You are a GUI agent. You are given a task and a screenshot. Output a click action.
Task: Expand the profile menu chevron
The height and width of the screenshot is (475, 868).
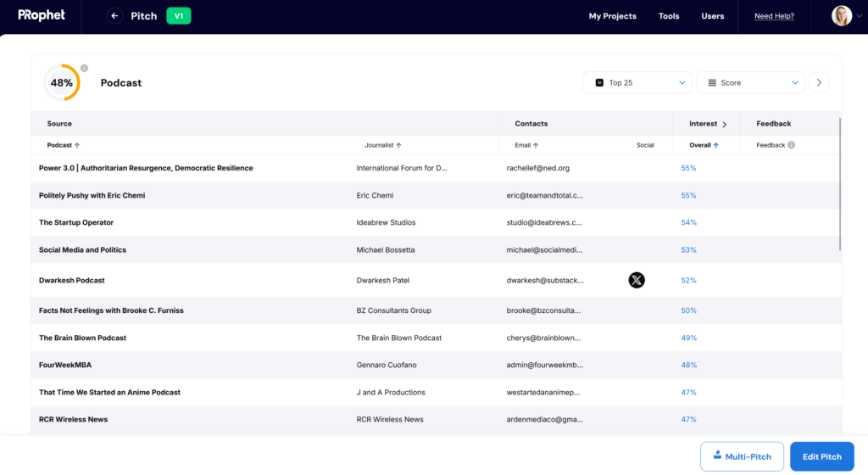coord(860,16)
